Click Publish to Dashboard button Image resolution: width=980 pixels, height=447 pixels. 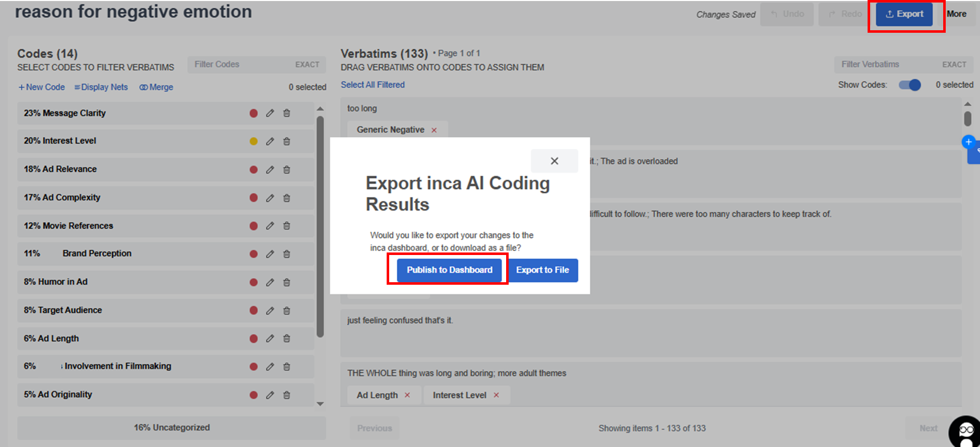coord(449,270)
